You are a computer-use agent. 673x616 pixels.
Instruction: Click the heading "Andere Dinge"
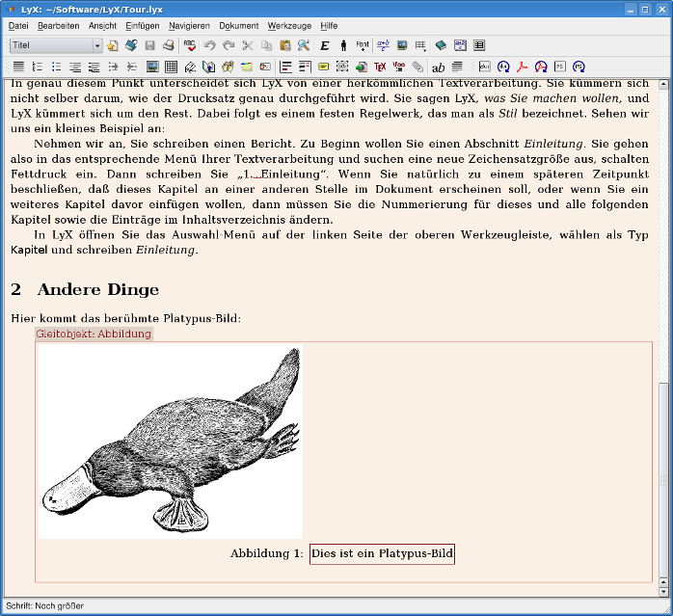tap(97, 290)
